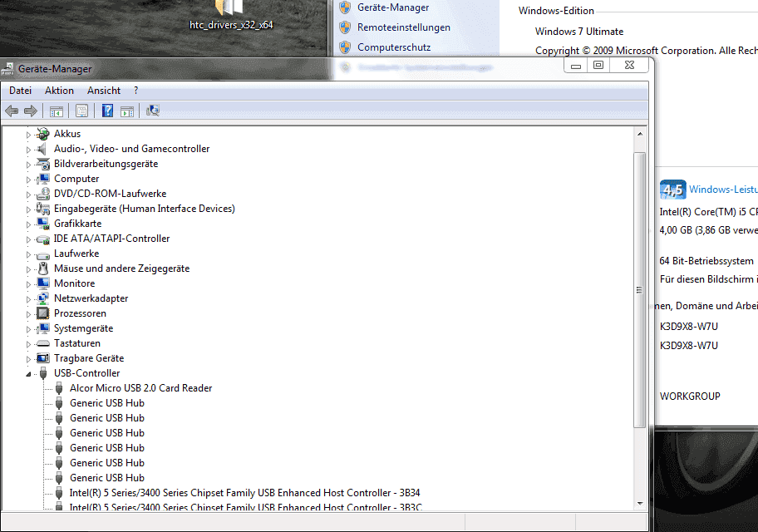The width and height of the screenshot is (758, 532).
Task: Select the Akkus battery icon
Action: pyautogui.click(x=43, y=134)
